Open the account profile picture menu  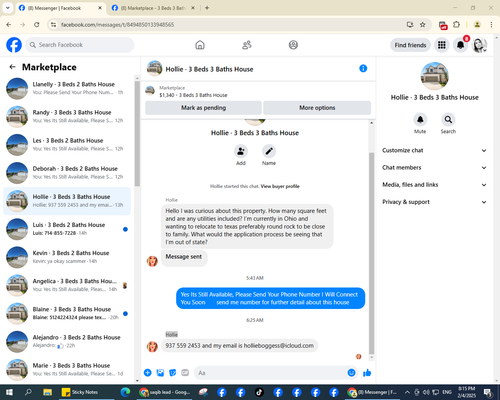(480, 45)
